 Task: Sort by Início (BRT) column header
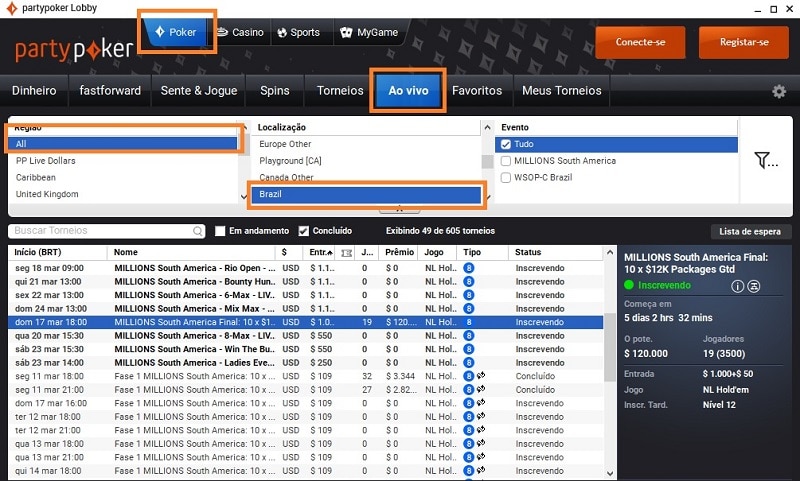click(57, 252)
